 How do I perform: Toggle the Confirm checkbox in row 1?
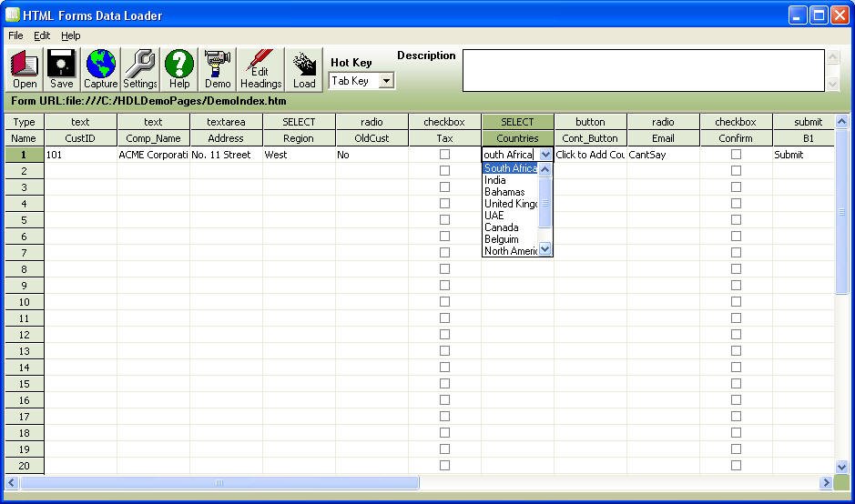tap(736, 154)
